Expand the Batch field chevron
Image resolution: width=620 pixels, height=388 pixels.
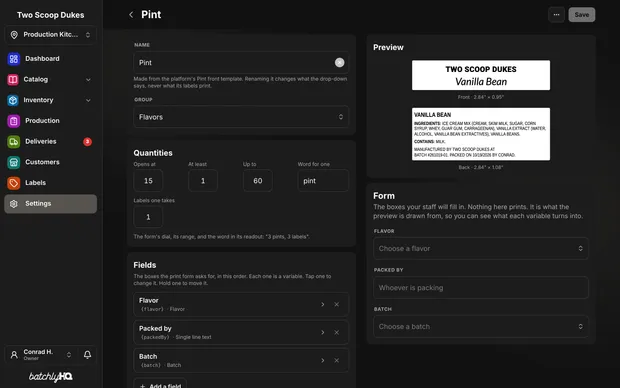point(323,360)
